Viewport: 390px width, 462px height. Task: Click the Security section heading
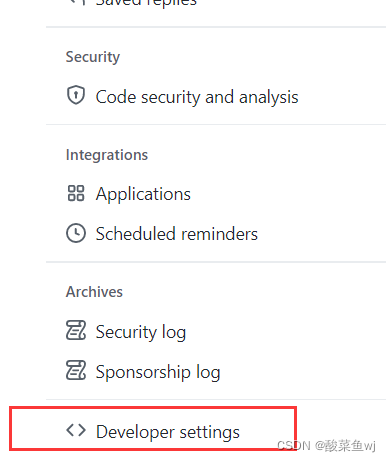93,57
